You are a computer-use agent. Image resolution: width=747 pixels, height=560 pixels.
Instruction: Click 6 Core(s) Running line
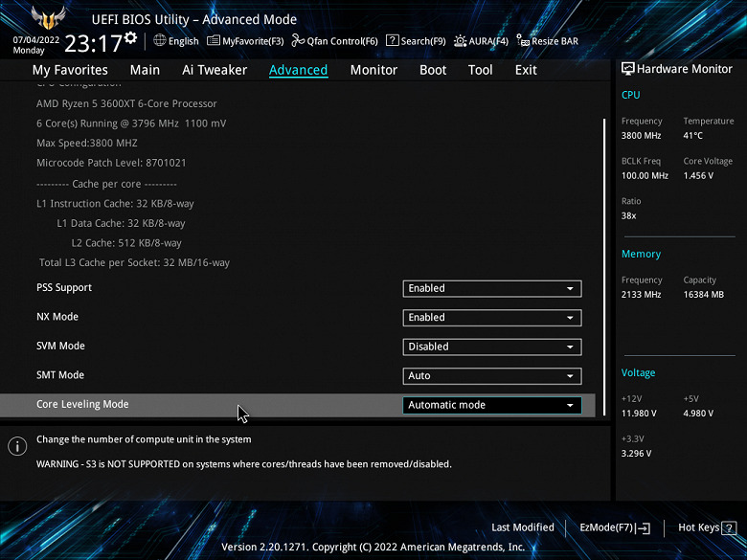[x=131, y=123]
